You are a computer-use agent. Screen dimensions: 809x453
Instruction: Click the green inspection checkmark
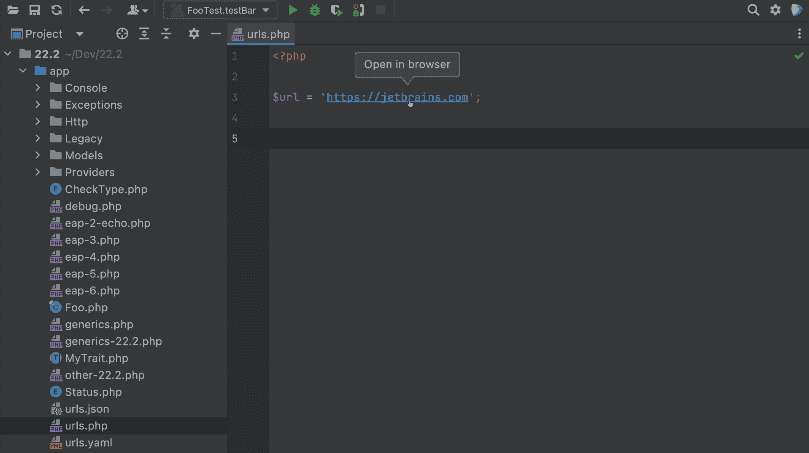pos(799,56)
